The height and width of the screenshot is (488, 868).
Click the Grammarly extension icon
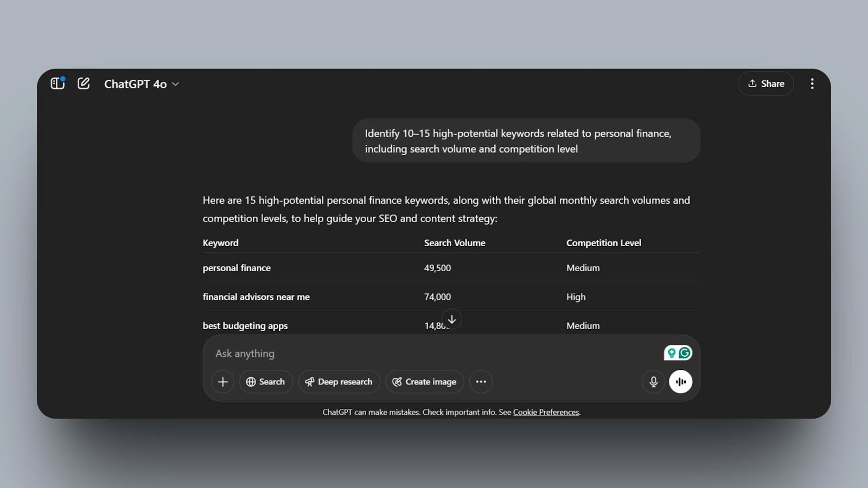pos(685,353)
